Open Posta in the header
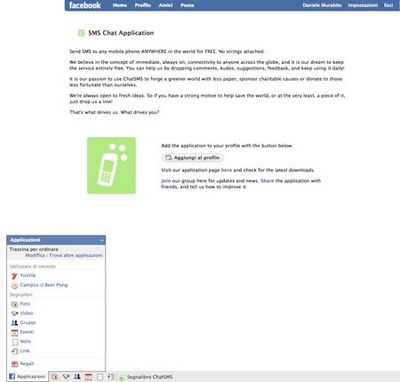 187,5
